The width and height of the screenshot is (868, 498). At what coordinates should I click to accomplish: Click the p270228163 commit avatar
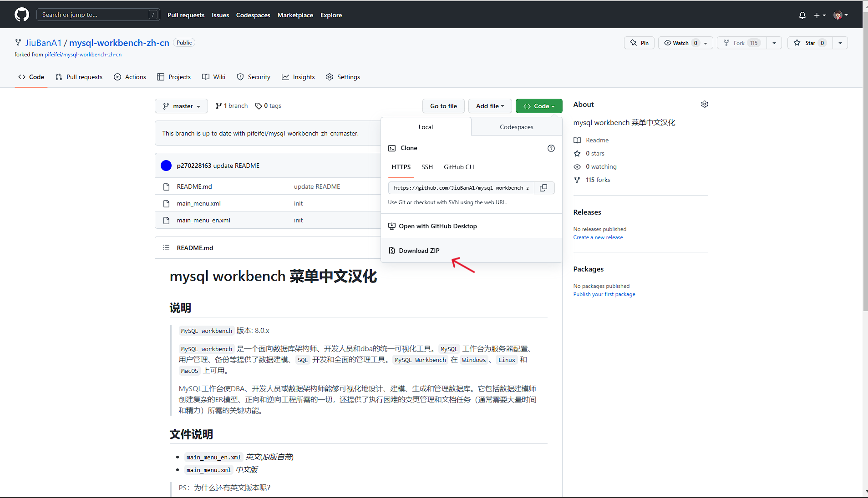point(166,166)
